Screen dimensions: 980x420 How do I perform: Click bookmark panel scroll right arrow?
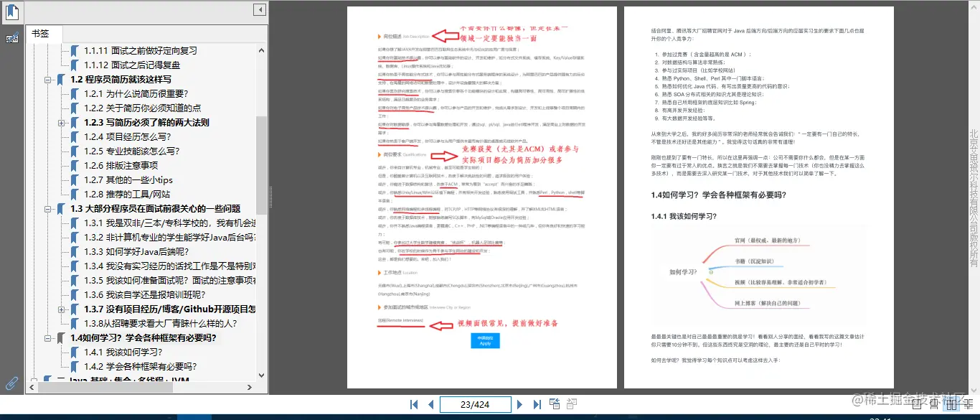250,388
